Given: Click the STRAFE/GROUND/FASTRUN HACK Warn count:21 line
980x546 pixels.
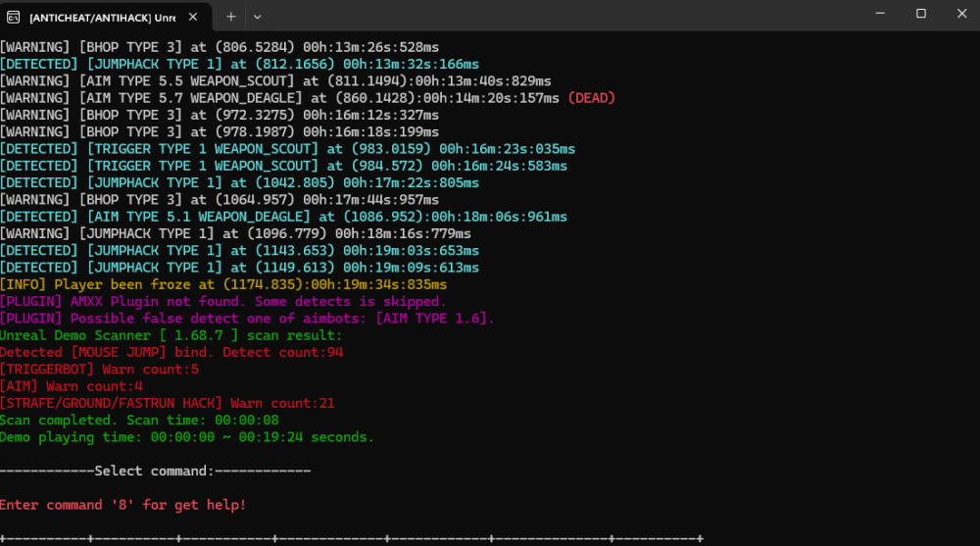Looking at the screenshot, I should 168,403.
